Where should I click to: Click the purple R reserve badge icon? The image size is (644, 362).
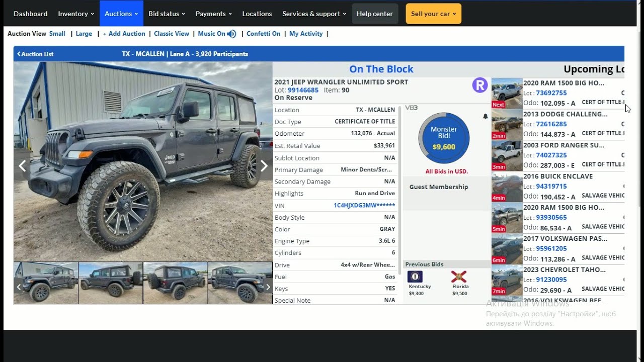click(480, 85)
